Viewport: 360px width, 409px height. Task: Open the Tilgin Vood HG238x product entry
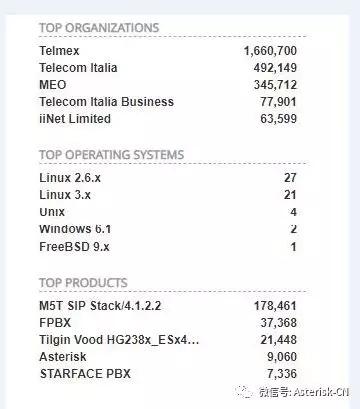119,340
